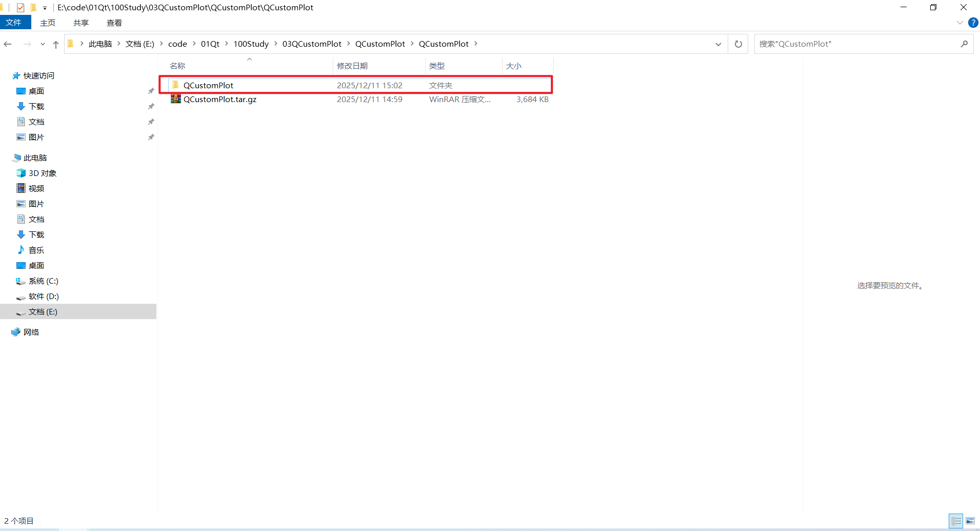
Task: Open the 3D 对象 folder
Action: tap(43, 173)
